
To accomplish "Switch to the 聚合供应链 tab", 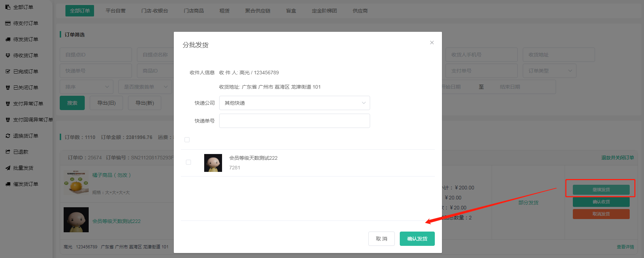I will [257, 11].
